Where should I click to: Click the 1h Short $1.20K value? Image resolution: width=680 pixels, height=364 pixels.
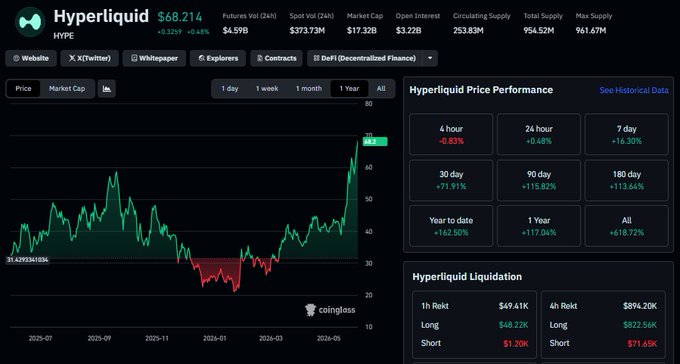[516, 344]
